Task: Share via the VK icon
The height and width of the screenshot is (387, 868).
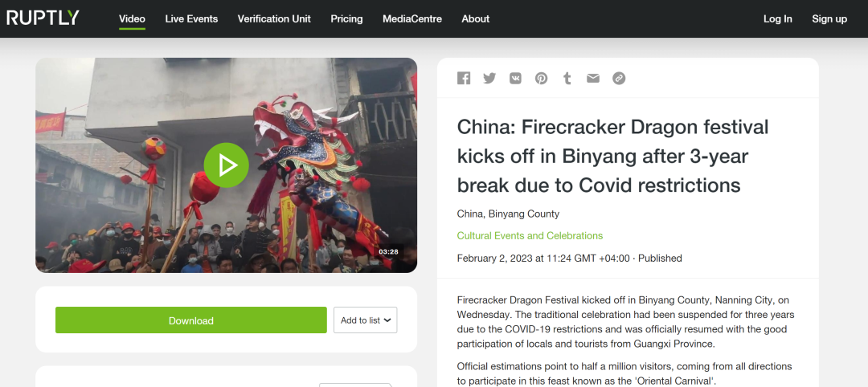Action: tap(515, 78)
